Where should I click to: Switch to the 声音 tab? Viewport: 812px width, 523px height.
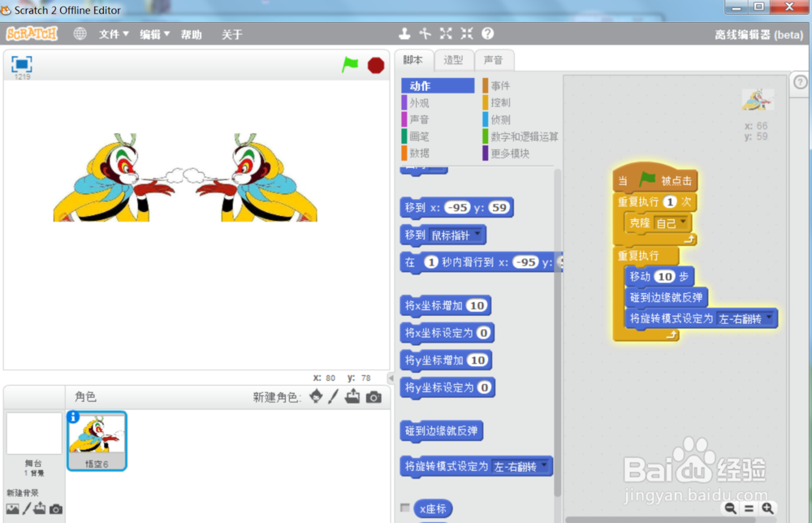pos(494,60)
